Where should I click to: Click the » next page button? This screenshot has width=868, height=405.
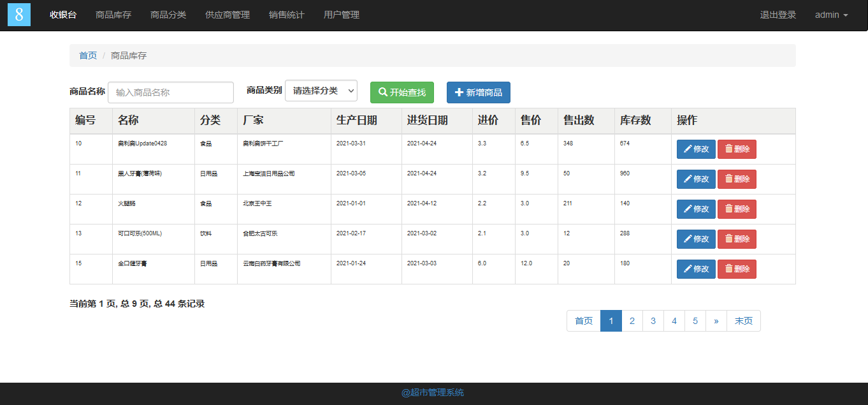pyautogui.click(x=716, y=321)
